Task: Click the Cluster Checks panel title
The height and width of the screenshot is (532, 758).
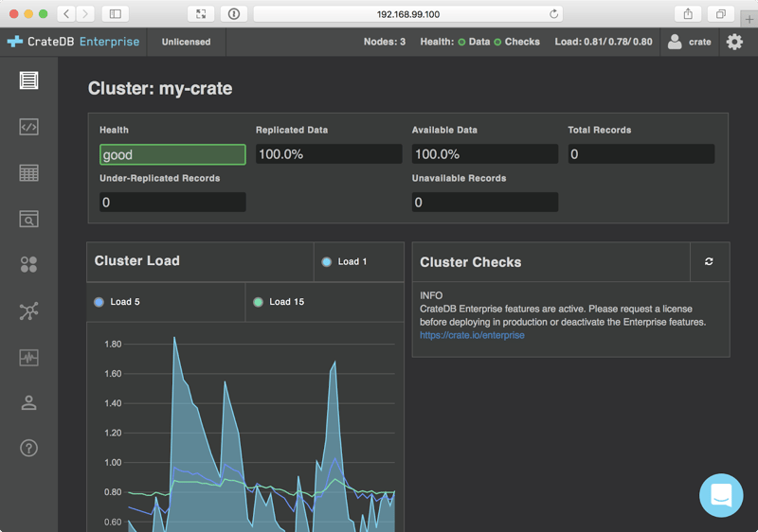Action: click(x=470, y=262)
